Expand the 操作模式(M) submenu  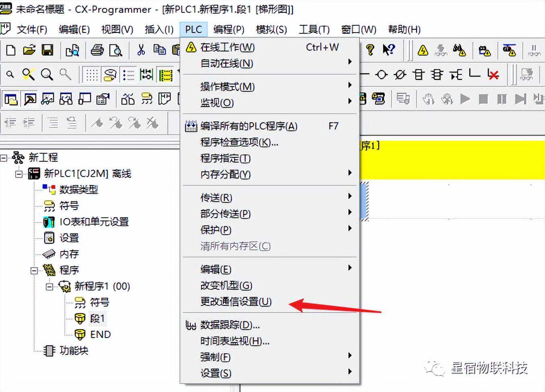(227, 87)
